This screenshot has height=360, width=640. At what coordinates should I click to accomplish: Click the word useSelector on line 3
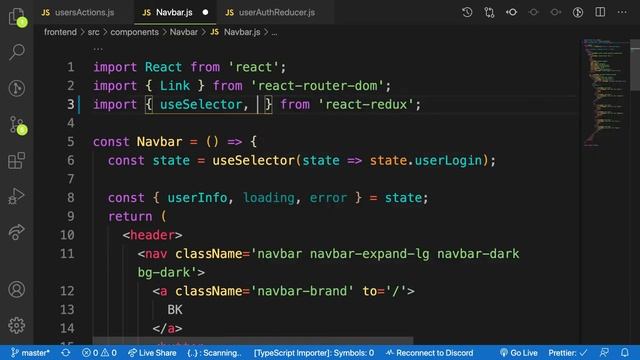click(201, 104)
